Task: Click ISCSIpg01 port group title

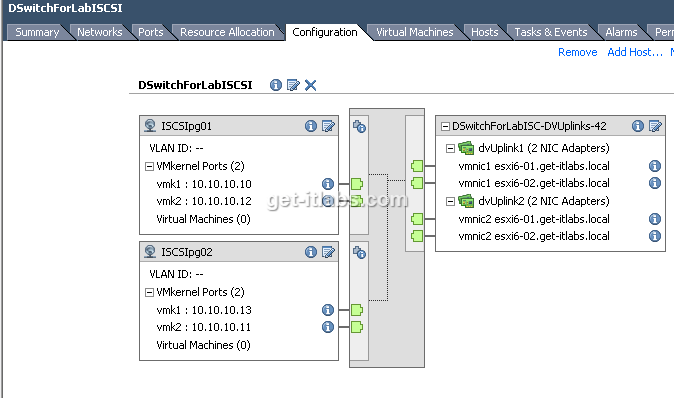Action: [x=187, y=126]
